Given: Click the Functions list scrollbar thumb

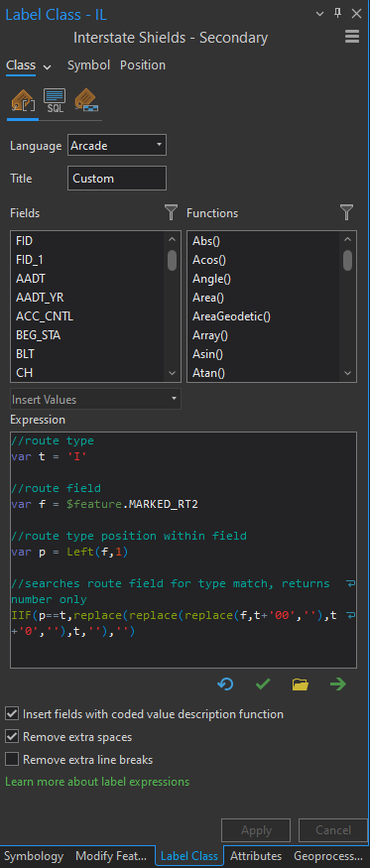Looking at the screenshot, I should click(x=347, y=260).
